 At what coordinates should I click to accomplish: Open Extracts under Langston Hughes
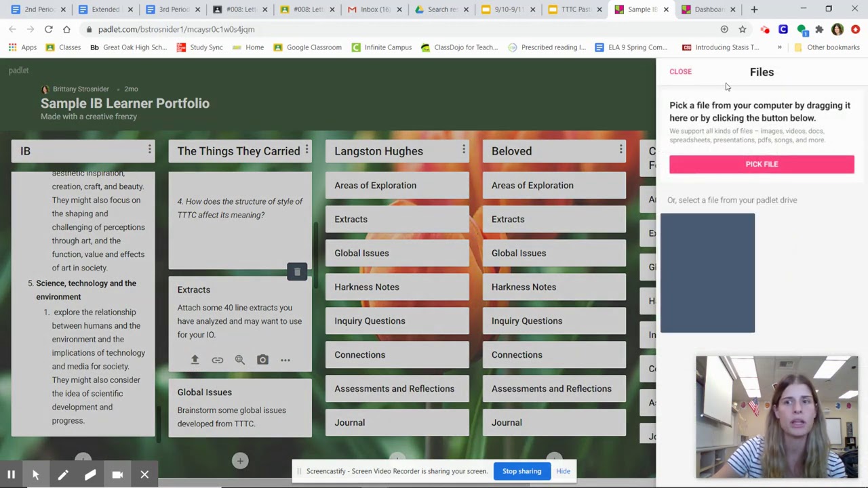pos(397,219)
